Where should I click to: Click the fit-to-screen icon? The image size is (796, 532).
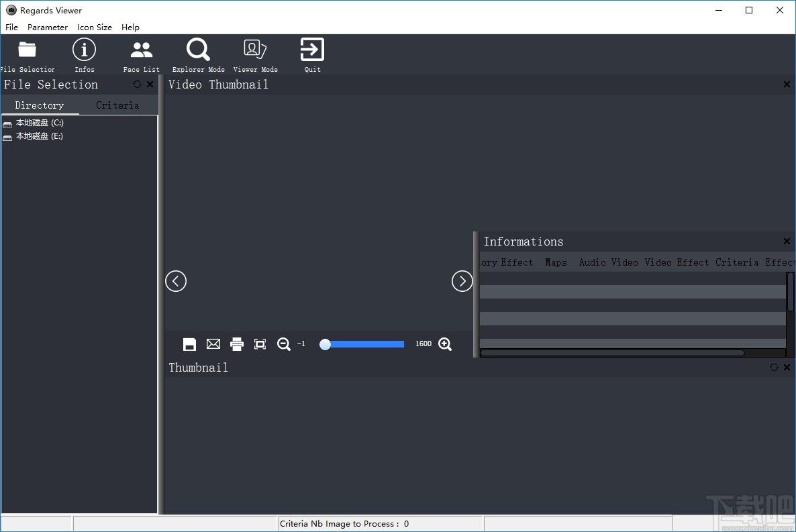(x=260, y=344)
